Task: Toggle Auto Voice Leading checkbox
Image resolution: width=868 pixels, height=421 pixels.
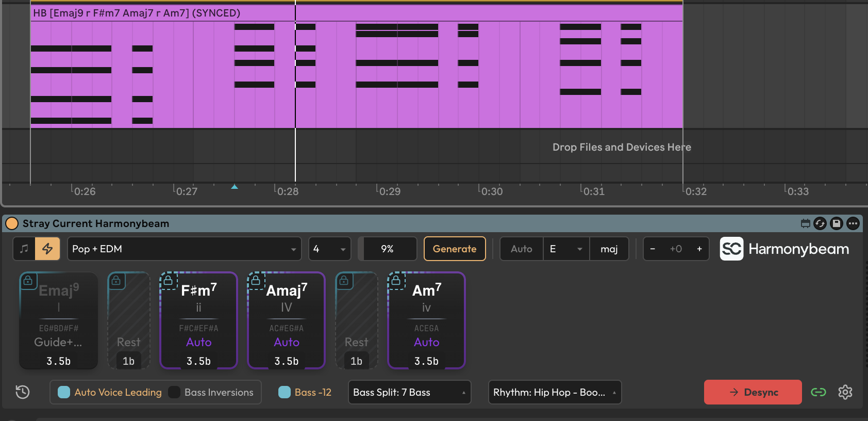Action: tap(64, 392)
